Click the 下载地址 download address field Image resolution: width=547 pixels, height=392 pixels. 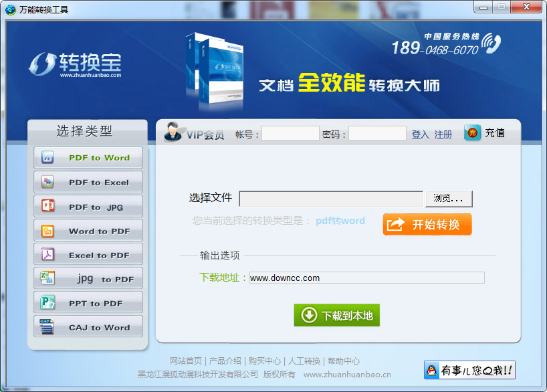(368, 278)
